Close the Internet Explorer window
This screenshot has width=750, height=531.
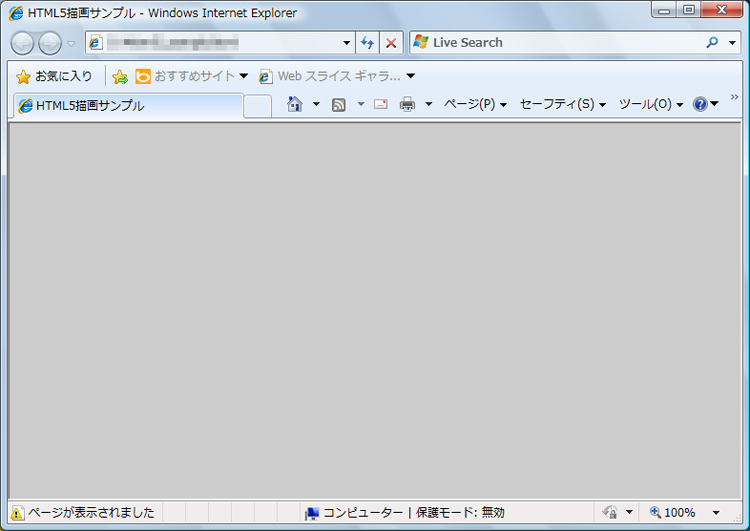point(722,10)
